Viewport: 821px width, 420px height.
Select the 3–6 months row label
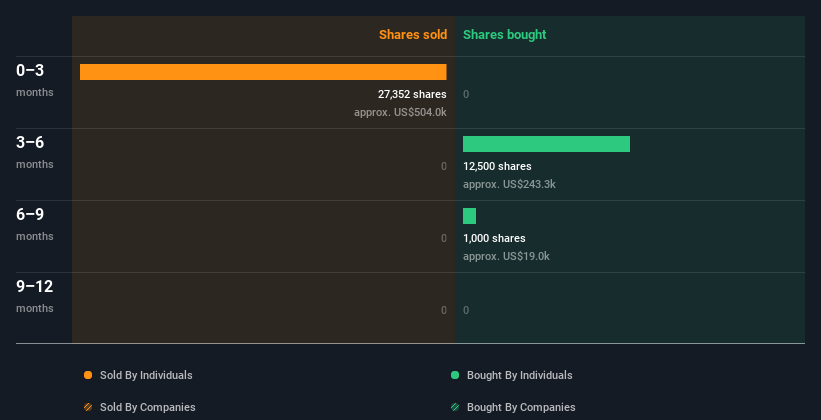click(x=35, y=151)
